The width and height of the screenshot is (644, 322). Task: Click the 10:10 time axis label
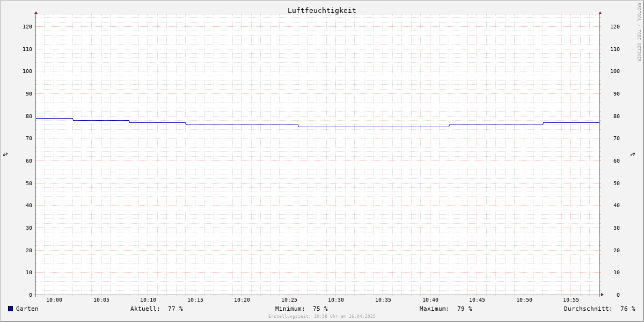[148, 300]
